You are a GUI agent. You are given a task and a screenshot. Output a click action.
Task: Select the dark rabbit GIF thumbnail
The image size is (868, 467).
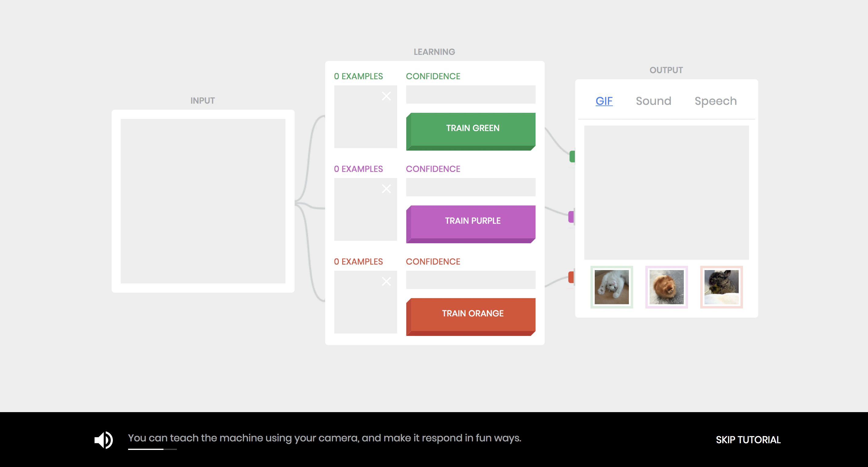[721, 287]
